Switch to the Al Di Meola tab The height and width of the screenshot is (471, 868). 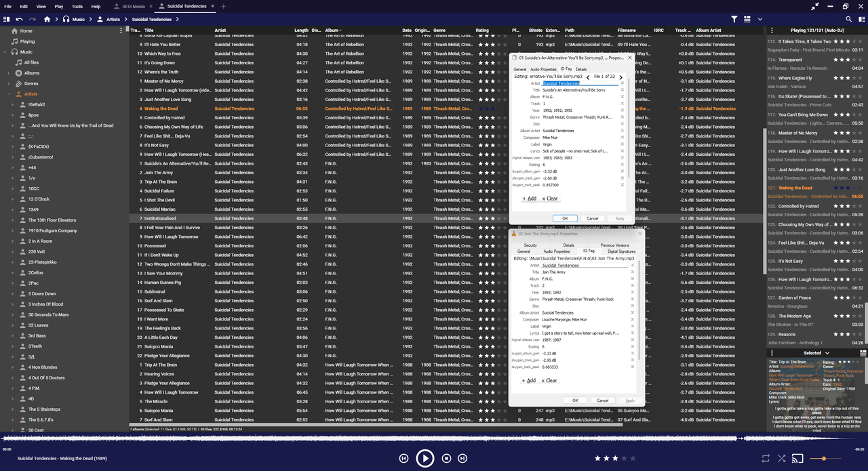tap(134, 6)
